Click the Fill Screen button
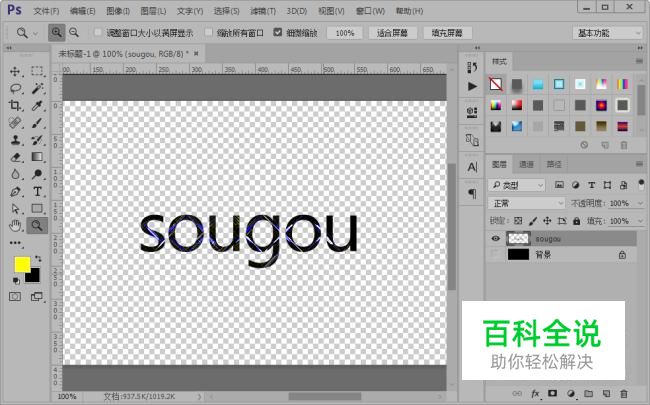The image size is (650, 405). [447, 33]
